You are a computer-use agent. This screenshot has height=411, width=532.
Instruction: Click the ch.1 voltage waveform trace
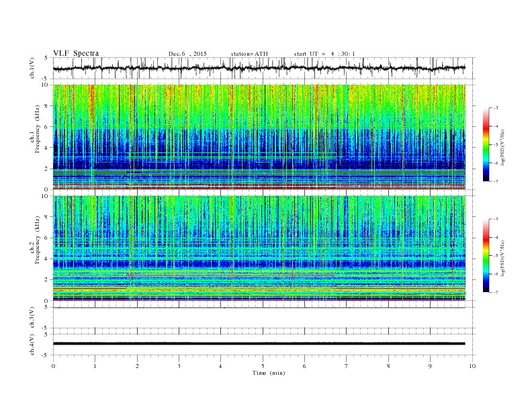coord(259,68)
